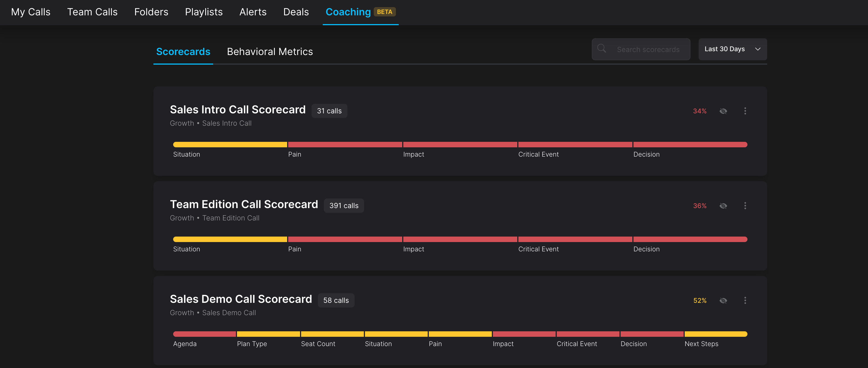Click the Sales Intro Call Scorecard title
868x368 pixels.
(x=238, y=110)
